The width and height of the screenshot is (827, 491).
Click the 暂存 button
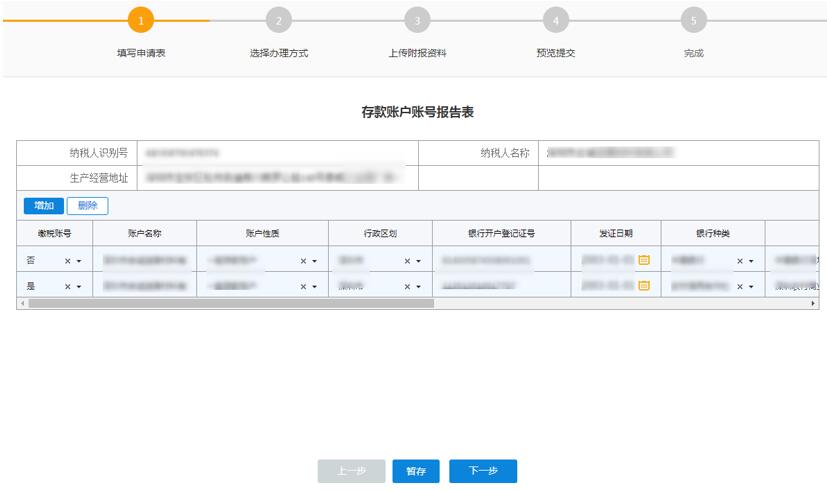416,471
